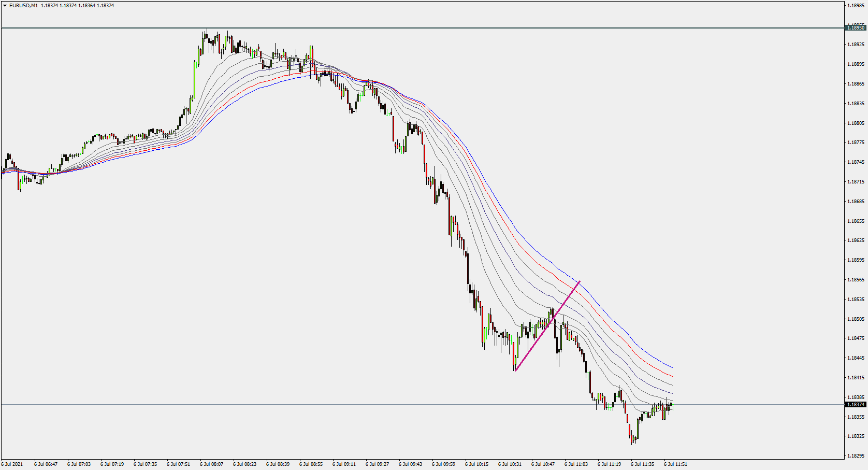
Task: Click the current price tag 1.18374
Action: (856, 405)
